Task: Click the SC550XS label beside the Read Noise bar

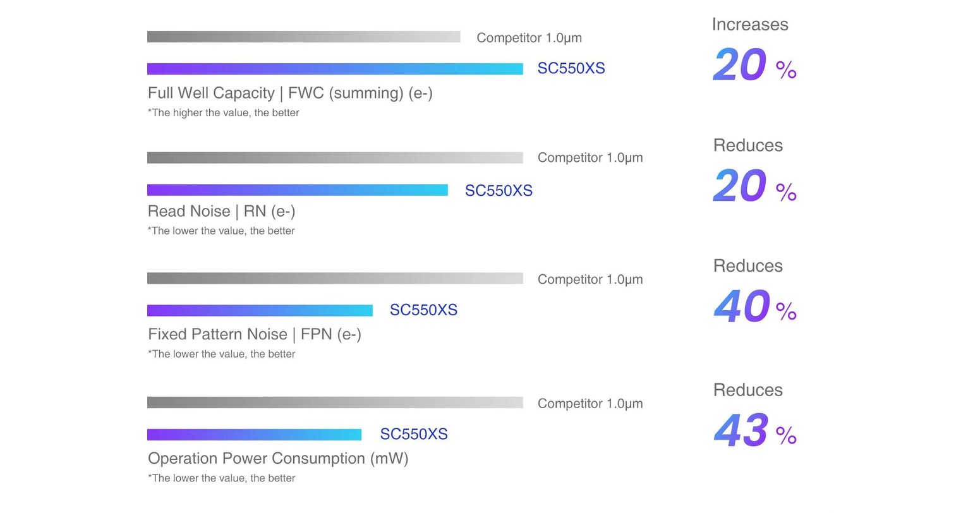Action: pos(499,191)
